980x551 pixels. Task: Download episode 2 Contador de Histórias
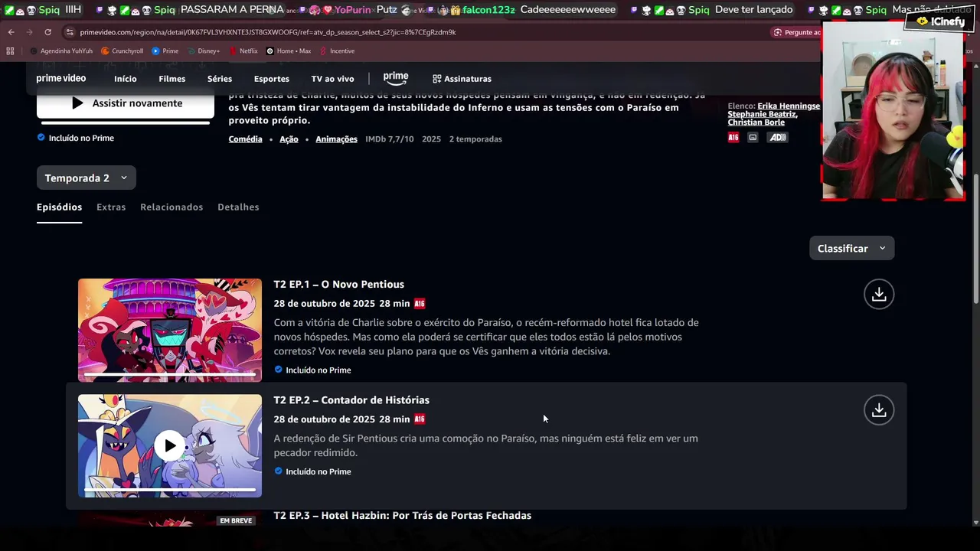click(x=879, y=410)
